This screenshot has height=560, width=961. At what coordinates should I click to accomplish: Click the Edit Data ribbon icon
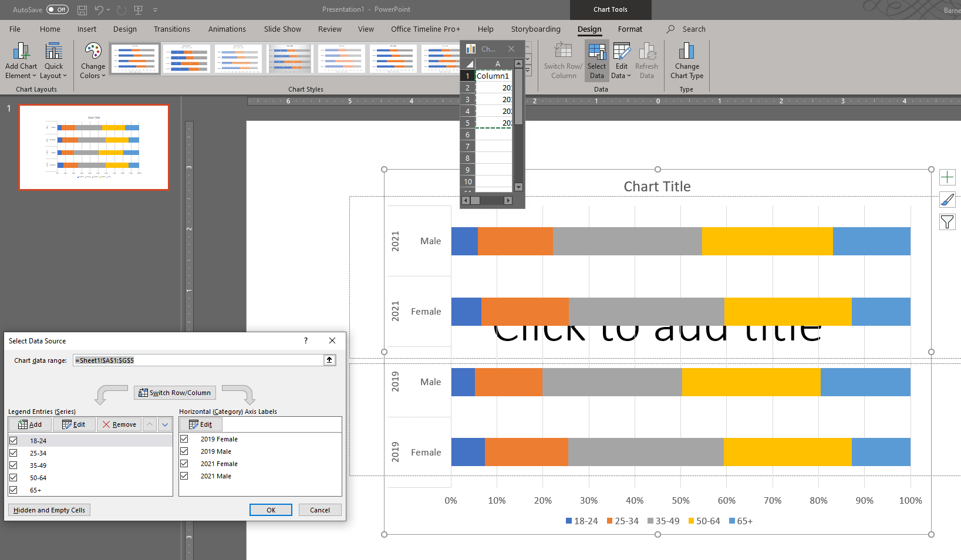point(622,52)
